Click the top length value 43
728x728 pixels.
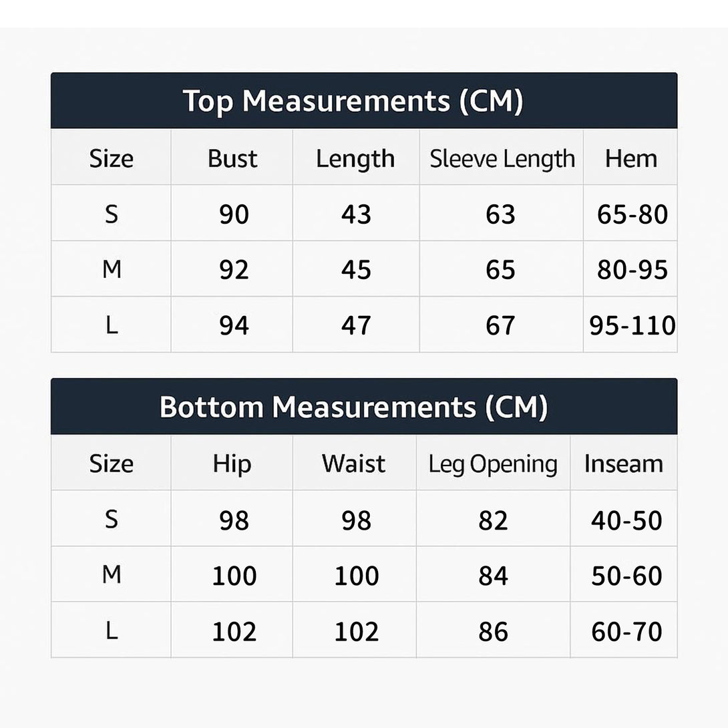tap(356, 214)
